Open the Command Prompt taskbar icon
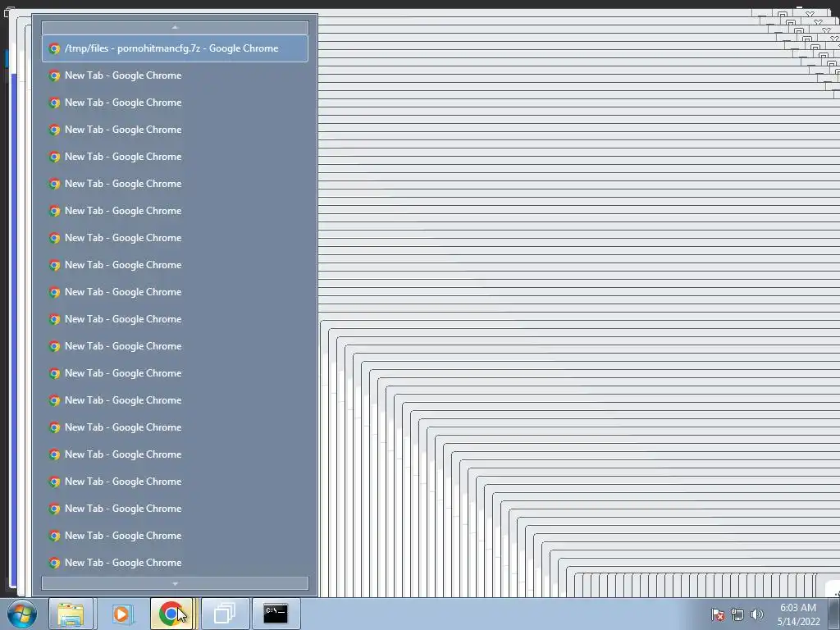This screenshot has width=840, height=630. click(276, 614)
